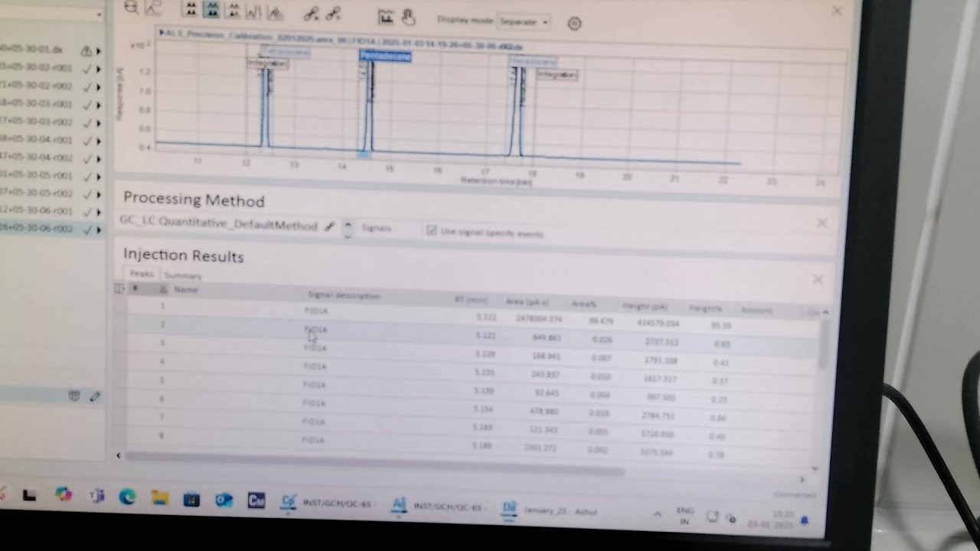This screenshot has height=551, width=980.
Task: Click the warning icon beside 30-01.dx
Action: click(86, 51)
